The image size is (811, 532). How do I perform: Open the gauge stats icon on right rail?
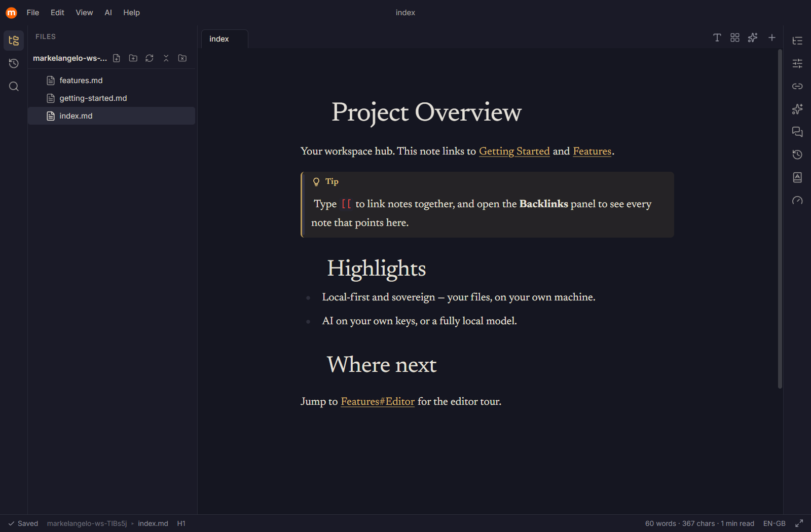pos(797,200)
